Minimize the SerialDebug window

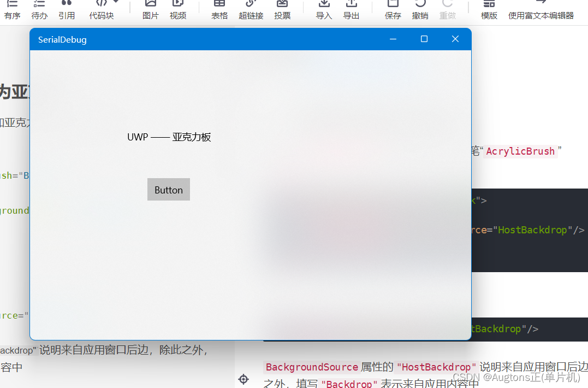pos(393,39)
